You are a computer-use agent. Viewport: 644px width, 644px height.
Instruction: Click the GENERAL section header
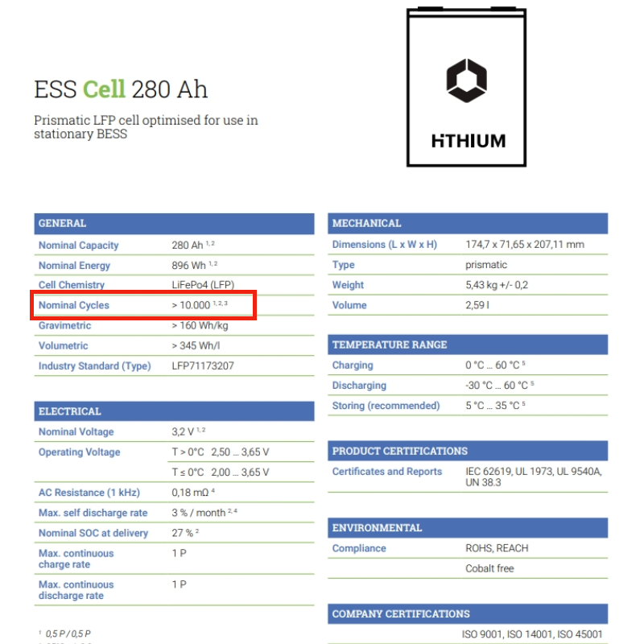pos(174,224)
